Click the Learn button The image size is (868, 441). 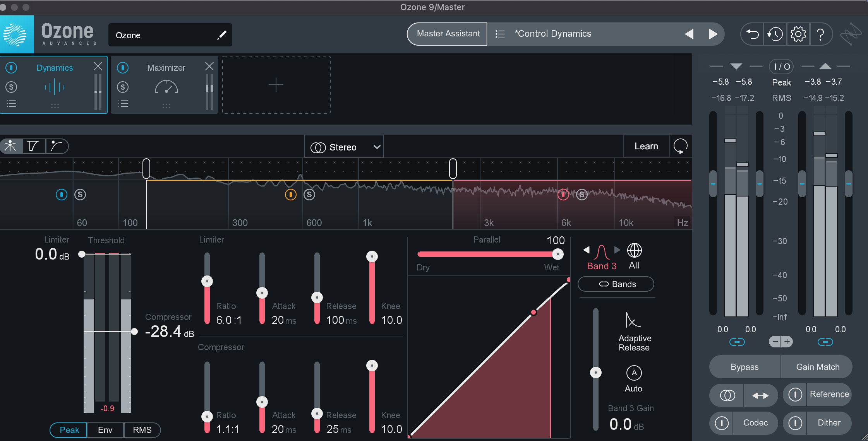(x=646, y=146)
